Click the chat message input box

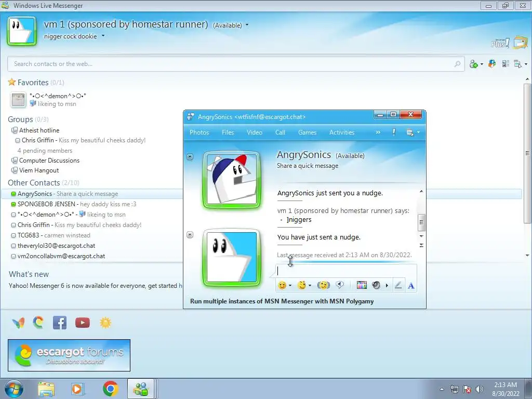(x=346, y=271)
